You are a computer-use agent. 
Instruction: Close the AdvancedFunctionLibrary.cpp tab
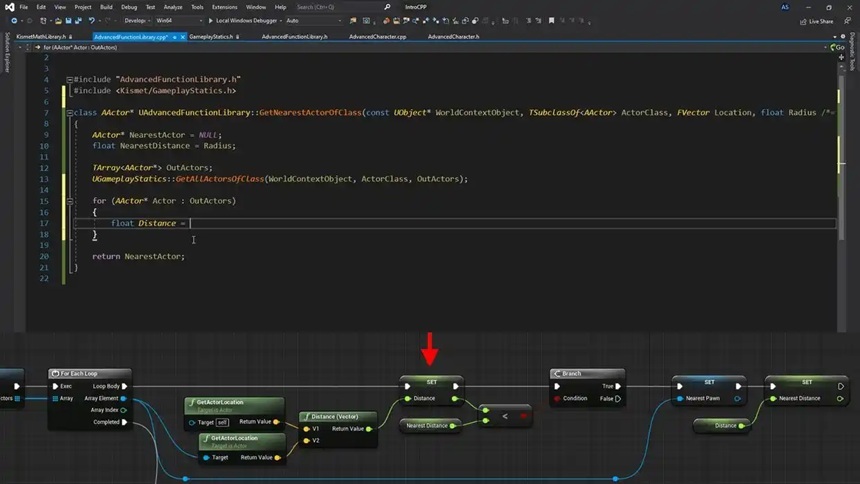(x=183, y=37)
